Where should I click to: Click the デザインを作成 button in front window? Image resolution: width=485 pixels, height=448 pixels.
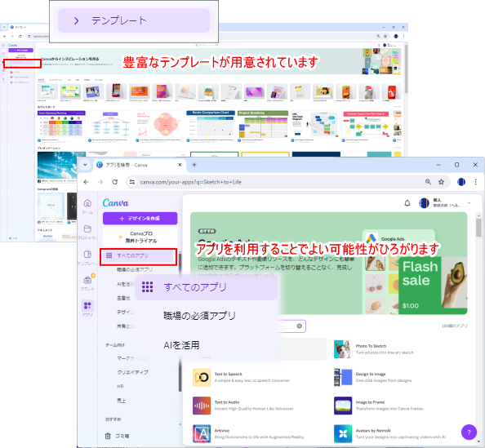click(140, 218)
